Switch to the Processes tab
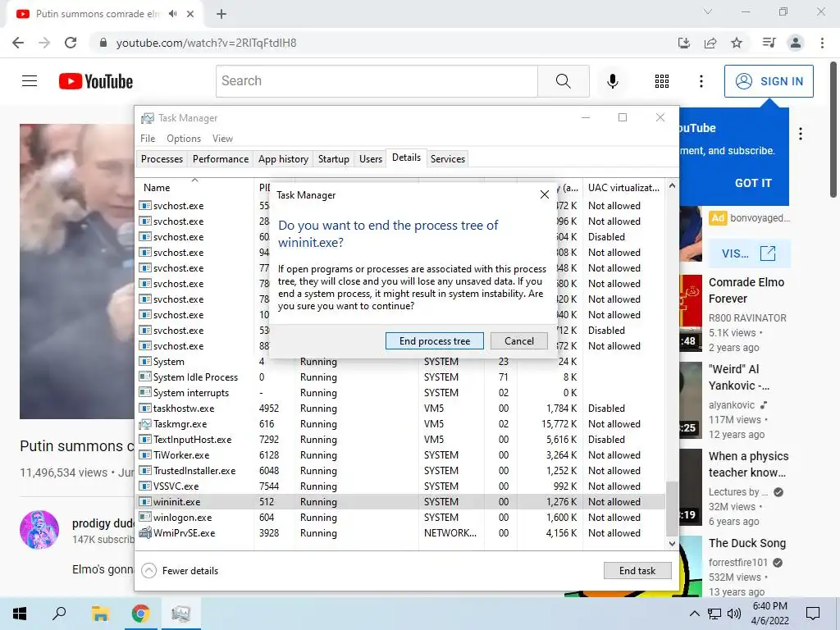This screenshot has width=840, height=630. (162, 158)
